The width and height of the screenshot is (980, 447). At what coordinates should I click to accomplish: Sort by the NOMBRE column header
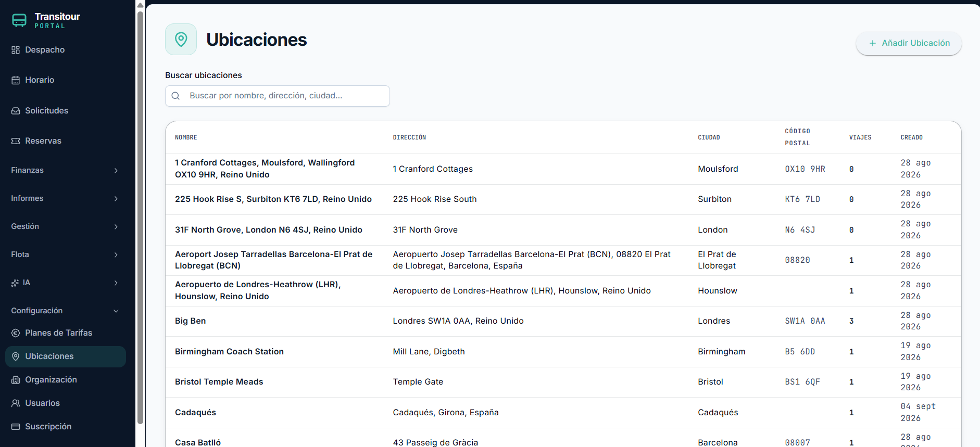coord(186,137)
